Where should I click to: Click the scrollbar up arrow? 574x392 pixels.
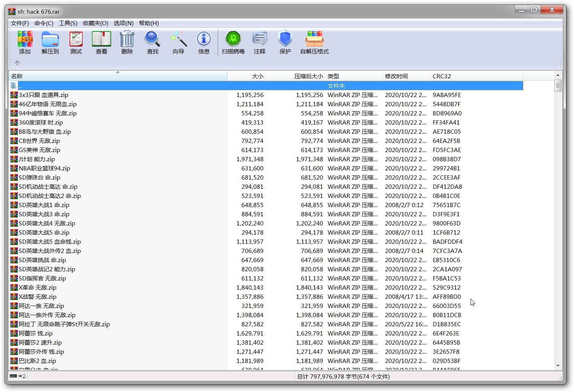click(558, 75)
